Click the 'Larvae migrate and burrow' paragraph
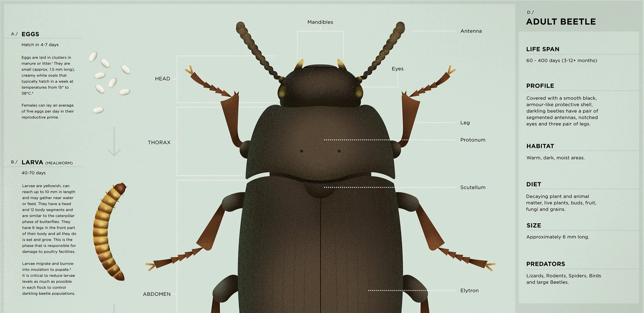 [x=48, y=278]
